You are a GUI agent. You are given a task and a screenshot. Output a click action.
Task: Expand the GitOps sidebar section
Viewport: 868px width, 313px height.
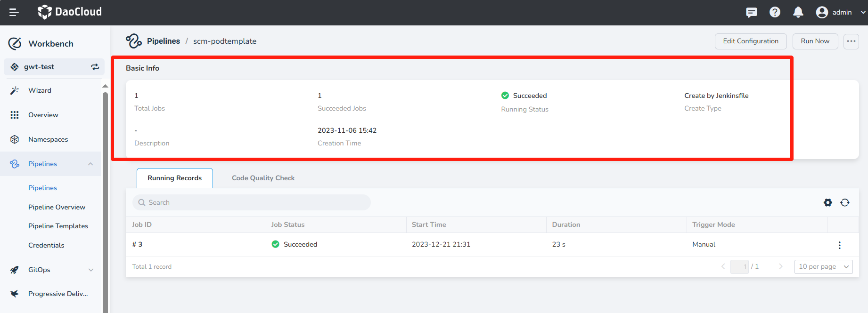coord(90,270)
